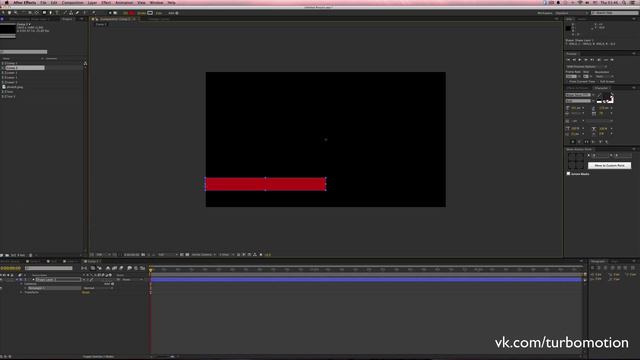Open the Animation menu

tap(124, 2)
